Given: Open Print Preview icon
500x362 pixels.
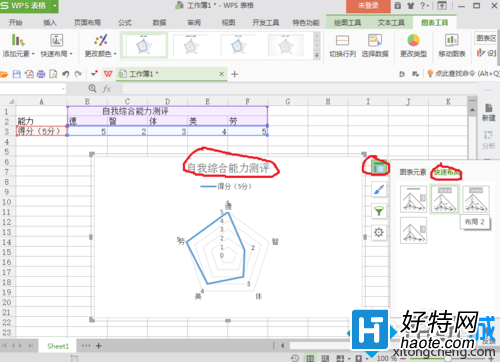Looking at the screenshot, I should (53, 74).
